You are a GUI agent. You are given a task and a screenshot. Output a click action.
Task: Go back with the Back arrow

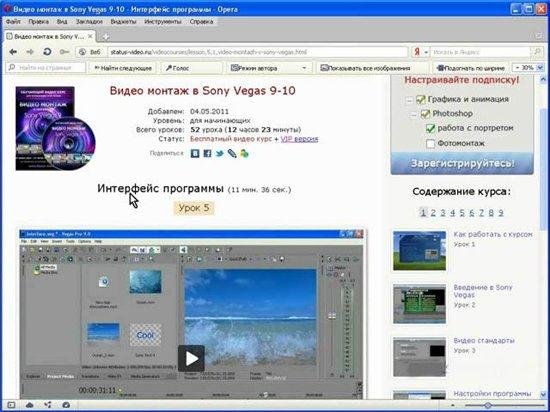[13, 52]
